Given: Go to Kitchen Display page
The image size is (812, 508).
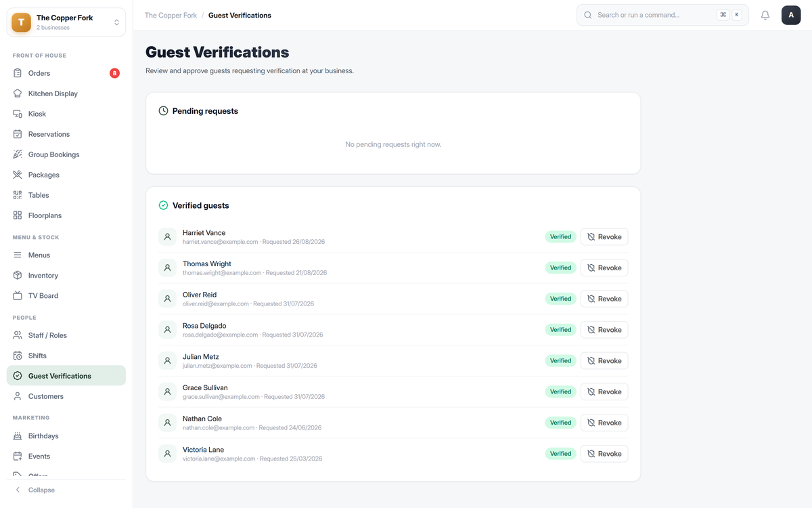Looking at the screenshot, I should tap(66, 93).
